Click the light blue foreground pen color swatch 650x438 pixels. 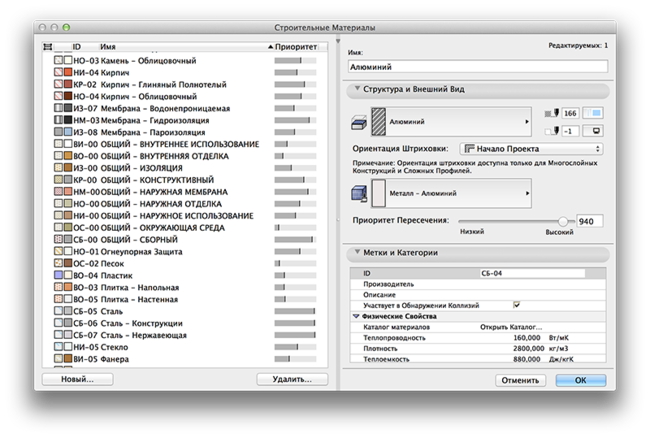pyautogui.click(x=593, y=113)
